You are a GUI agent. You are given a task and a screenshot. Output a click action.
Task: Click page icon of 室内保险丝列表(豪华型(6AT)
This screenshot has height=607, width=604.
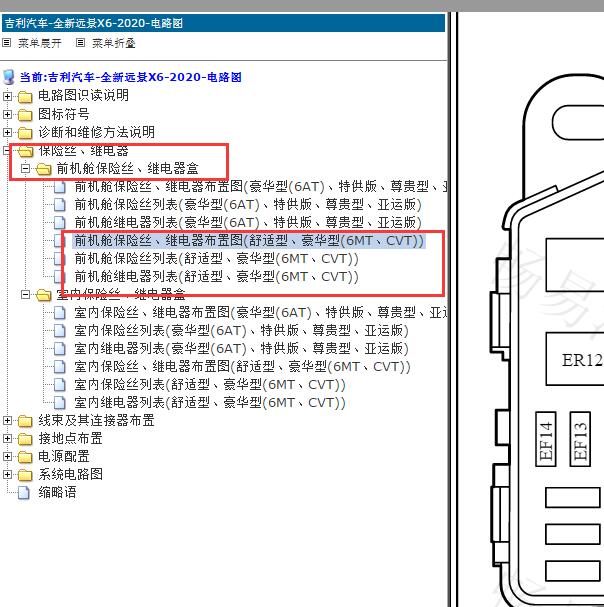[x=60, y=331]
